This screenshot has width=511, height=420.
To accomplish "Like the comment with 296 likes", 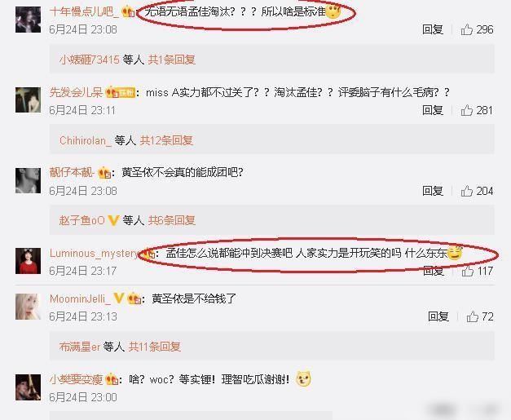I will (x=467, y=29).
